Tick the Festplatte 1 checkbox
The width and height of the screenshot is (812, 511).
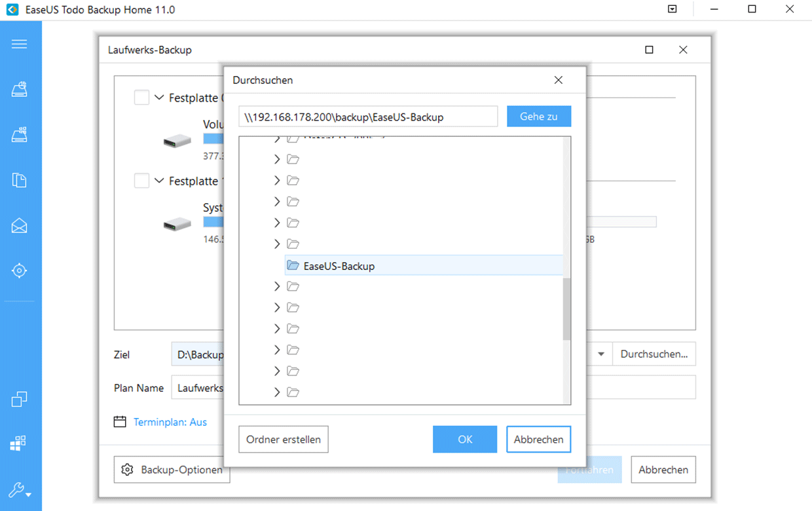(x=141, y=181)
